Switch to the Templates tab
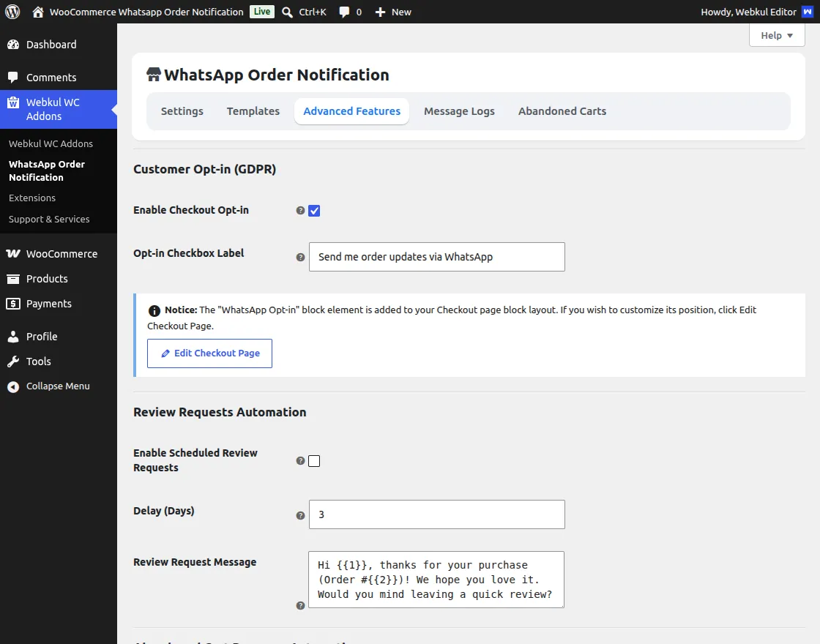Image resolution: width=820 pixels, height=644 pixels. 253,111
